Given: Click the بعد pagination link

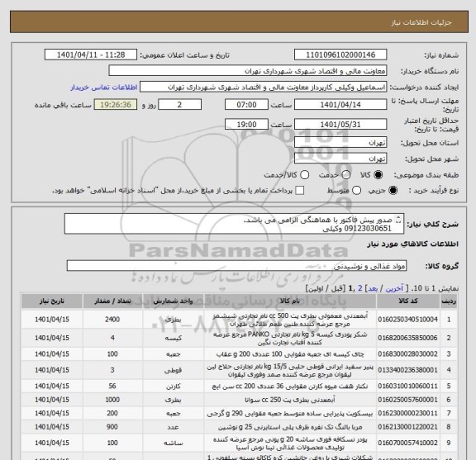Looking at the screenshot, I should tap(373, 288).
